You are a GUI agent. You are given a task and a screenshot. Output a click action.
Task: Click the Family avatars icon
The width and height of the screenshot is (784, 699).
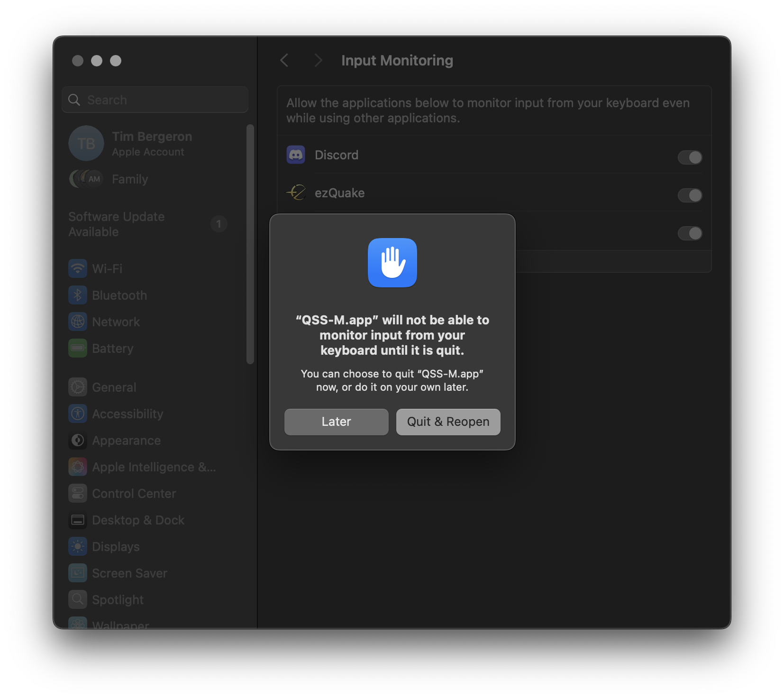[86, 179]
